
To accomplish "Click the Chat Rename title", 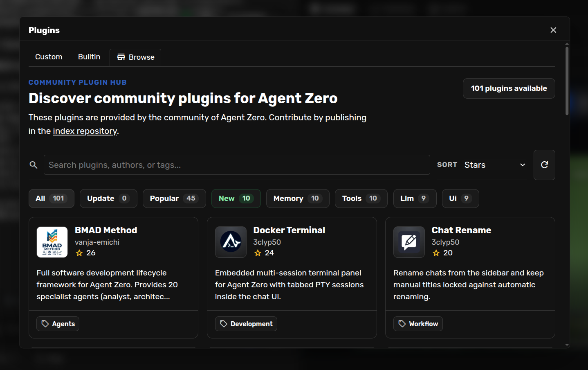I will (461, 230).
